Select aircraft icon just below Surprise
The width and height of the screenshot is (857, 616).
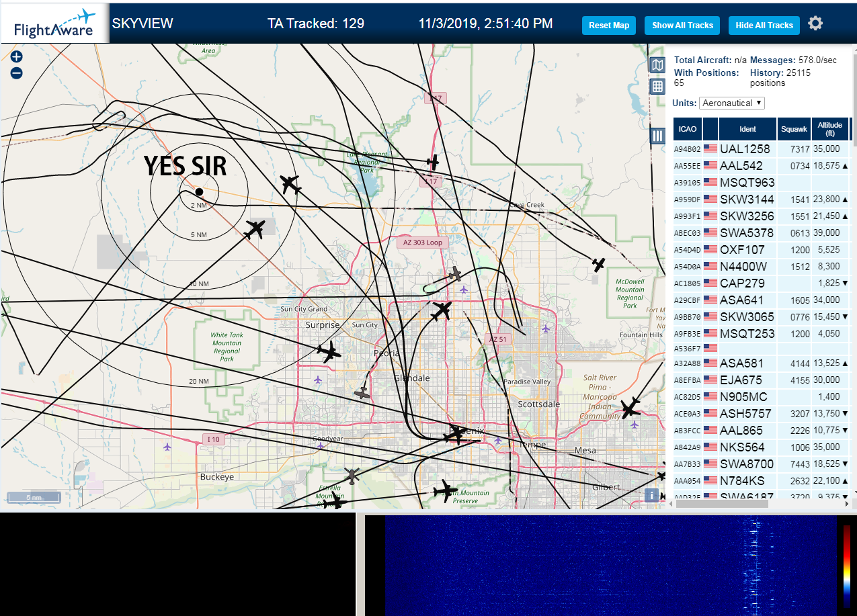tap(329, 352)
